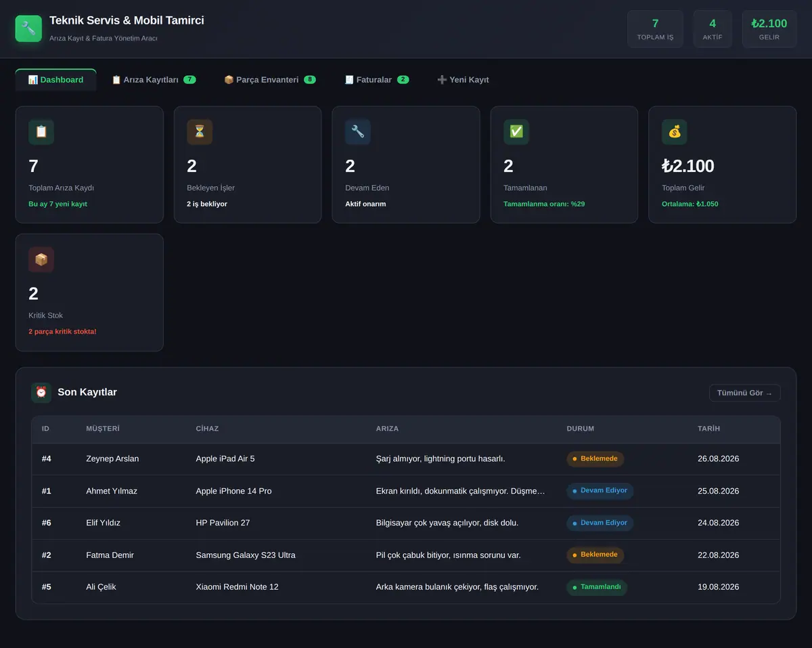Click the wrench icon on Devam Eden card
This screenshot has height=648, width=812.
click(x=358, y=132)
